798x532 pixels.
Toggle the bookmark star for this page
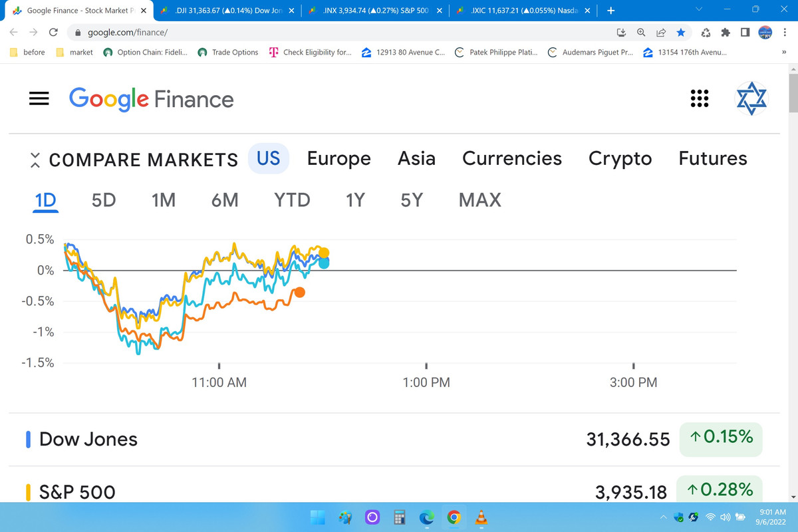pos(680,33)
